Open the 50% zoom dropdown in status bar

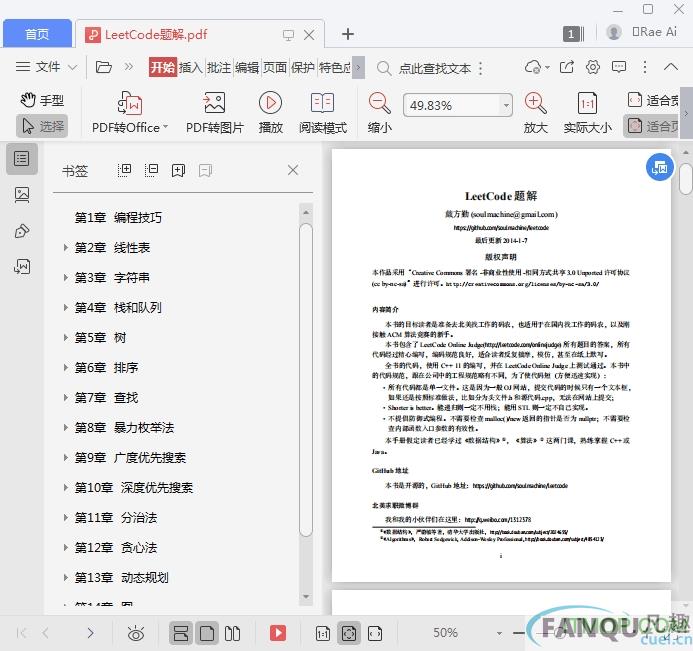pyautogui.click(x=499, y=633)
